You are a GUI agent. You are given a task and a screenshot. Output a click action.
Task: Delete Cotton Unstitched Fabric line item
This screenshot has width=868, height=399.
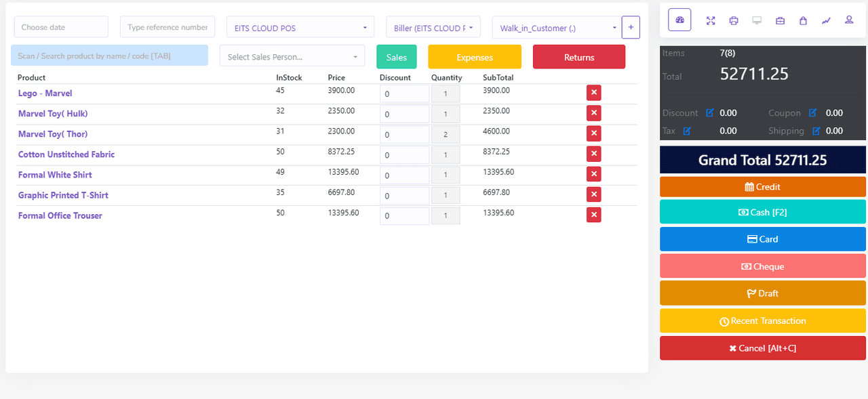tap(593, 154)
